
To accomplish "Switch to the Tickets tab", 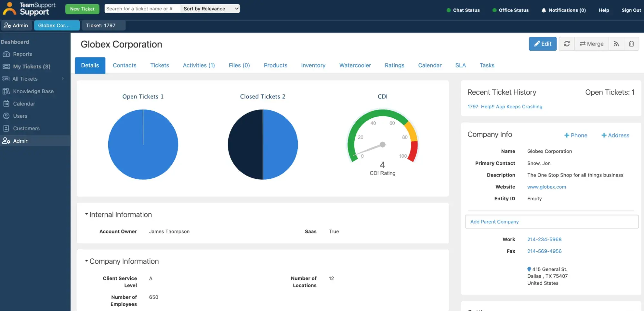I will 159,65.
